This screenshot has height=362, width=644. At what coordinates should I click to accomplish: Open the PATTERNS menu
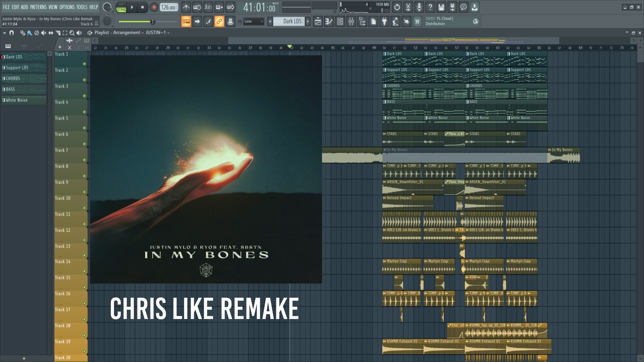[x=38, y=7]
